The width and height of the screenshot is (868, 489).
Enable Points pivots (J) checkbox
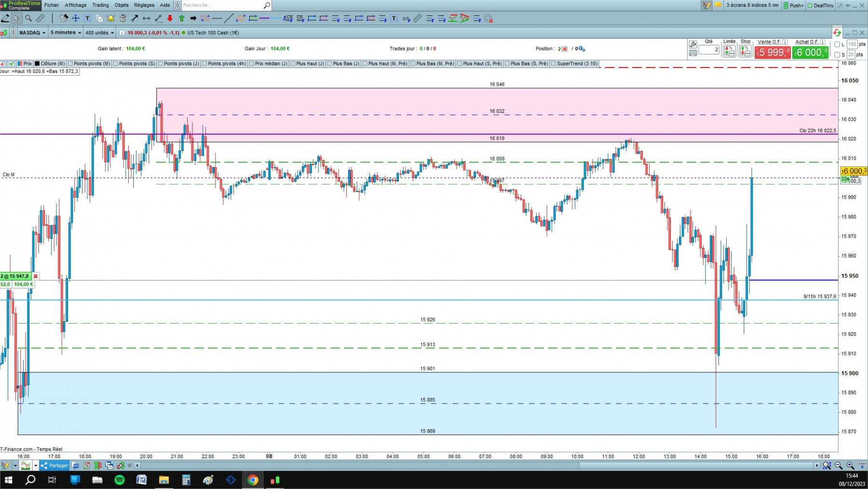tap(161, 64)
